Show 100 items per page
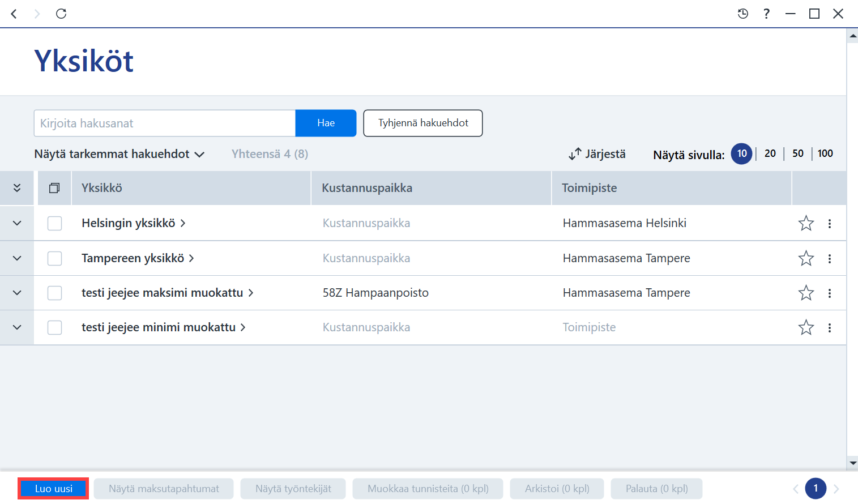The height and width of the screenshot is (504, 858). pyautogui.click(x=825, y=153)
